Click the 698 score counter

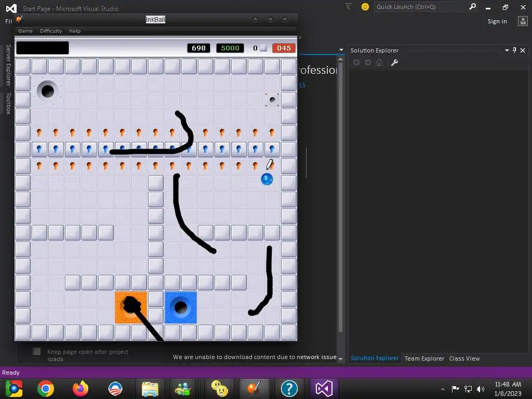pyautogui.click(x=198, y=48)
